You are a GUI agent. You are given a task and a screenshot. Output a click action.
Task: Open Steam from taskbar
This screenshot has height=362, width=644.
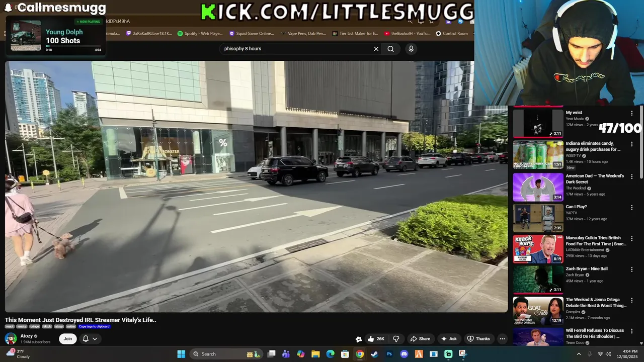click(x=374, y=354)
